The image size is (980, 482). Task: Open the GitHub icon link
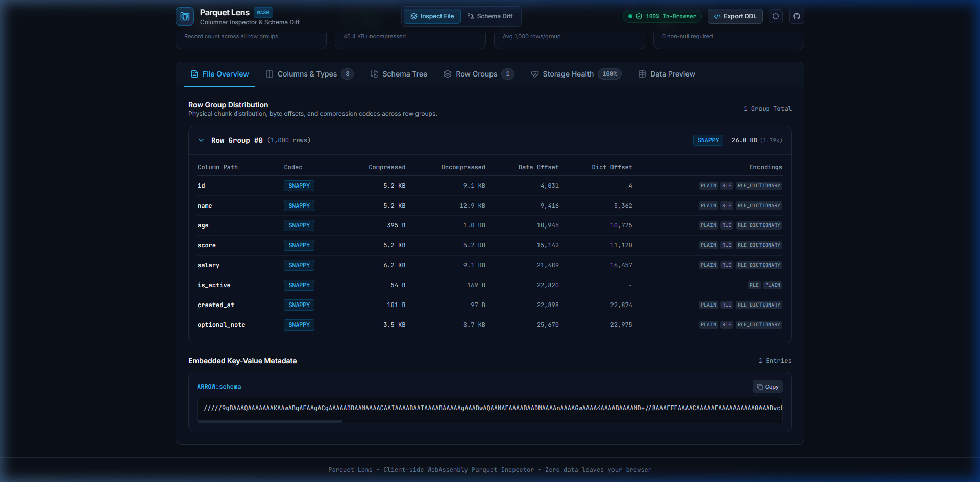pos(797,16)
